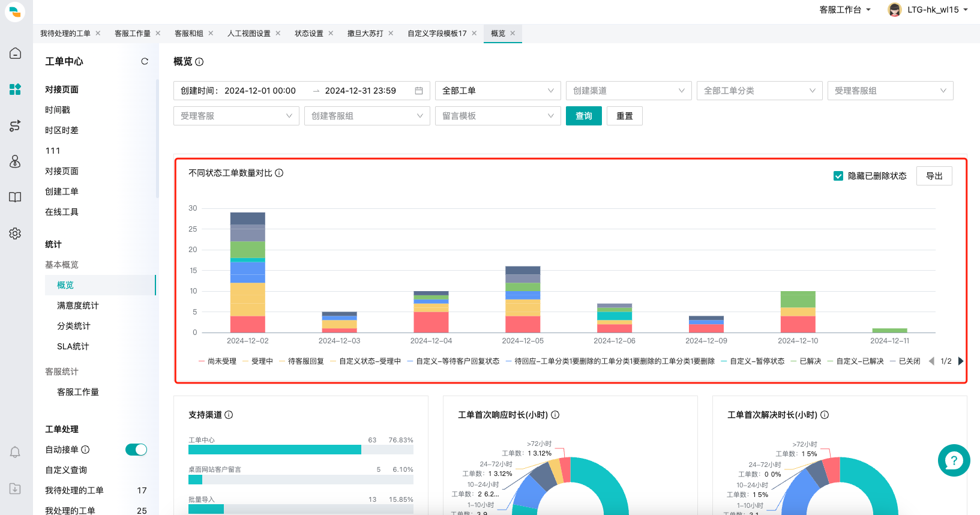Switch to the 撒旦大苏打 tab
This screenshot has width=980, height=515.
coord(365,34)
